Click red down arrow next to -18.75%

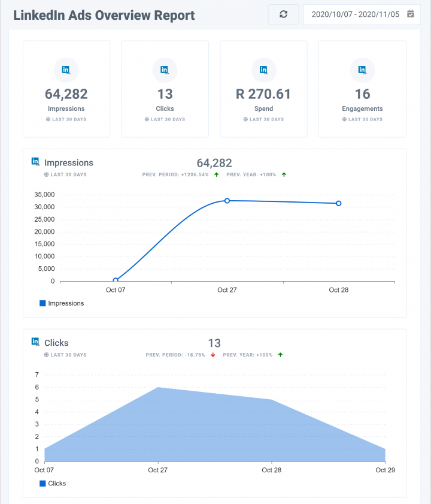(213, 355)
